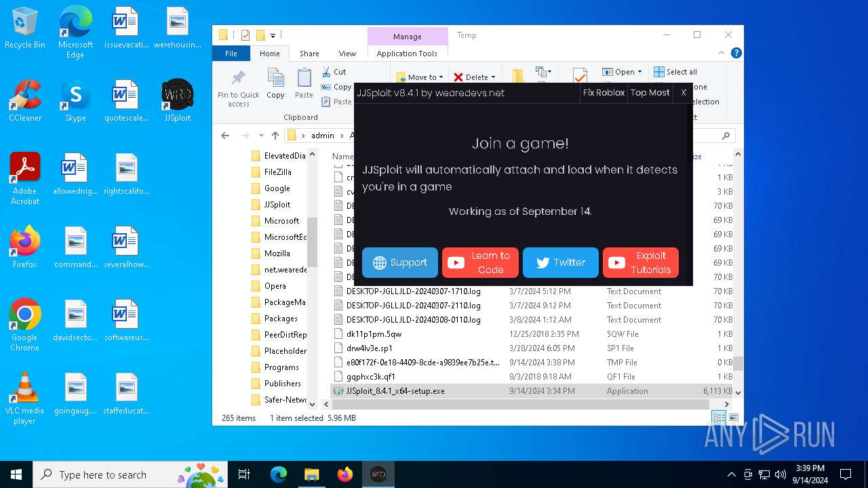Image resolution: width=868 pixels, height=488 pixels.
Task: Switch to Large icons view icon
Action: click(733, 418)
